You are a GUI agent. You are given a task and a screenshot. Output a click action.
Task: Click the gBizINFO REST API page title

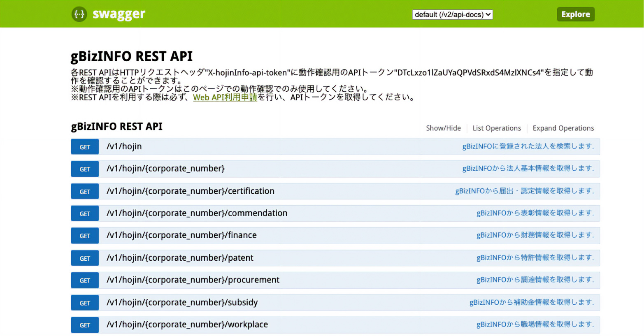[132, 56]
